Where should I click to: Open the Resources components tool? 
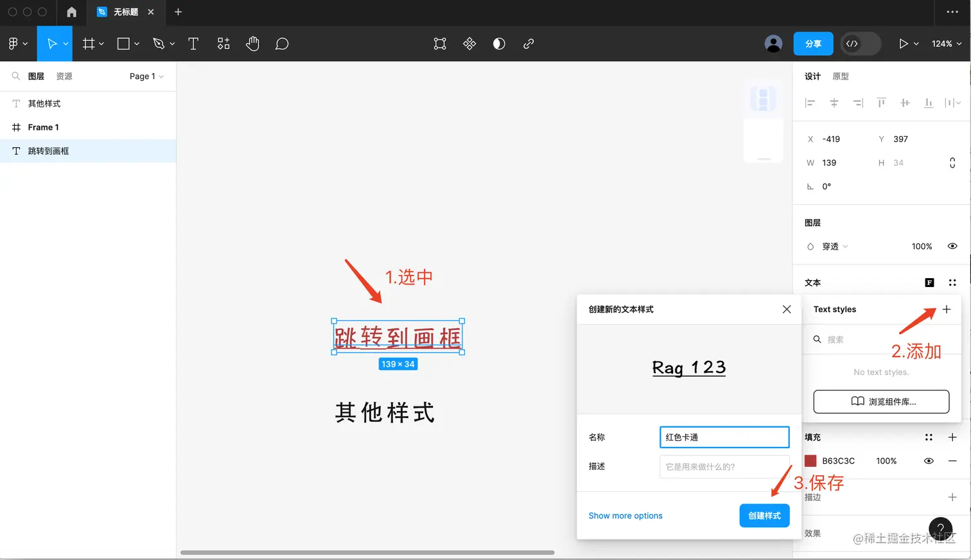(223, 44)
